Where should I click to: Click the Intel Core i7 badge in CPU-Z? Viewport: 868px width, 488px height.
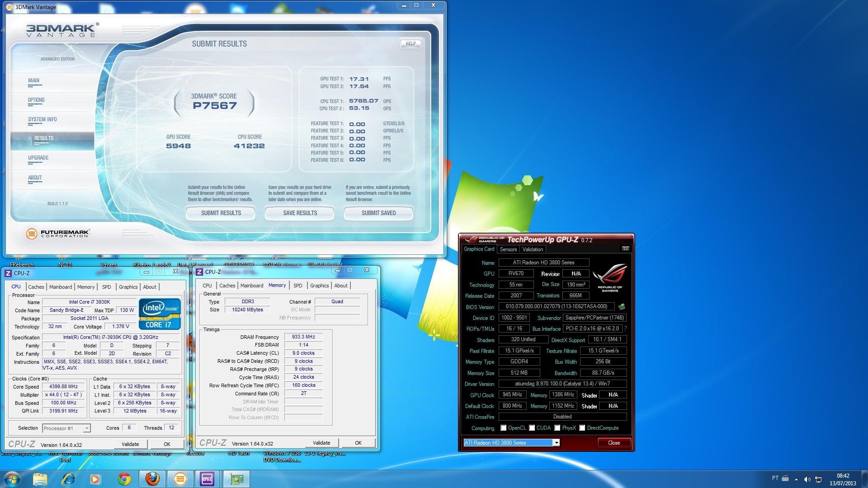tap(160, 314)
